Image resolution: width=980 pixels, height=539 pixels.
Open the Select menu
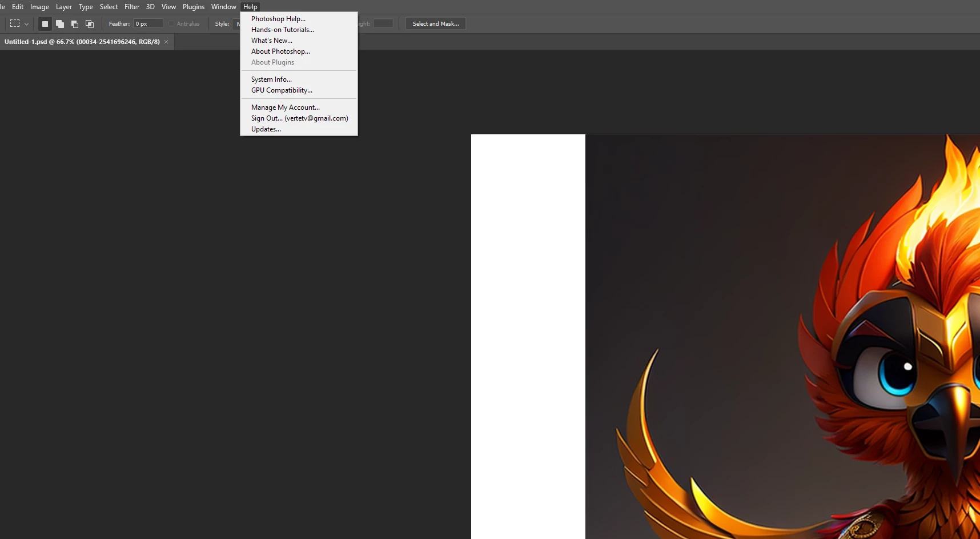click(109, 7)
